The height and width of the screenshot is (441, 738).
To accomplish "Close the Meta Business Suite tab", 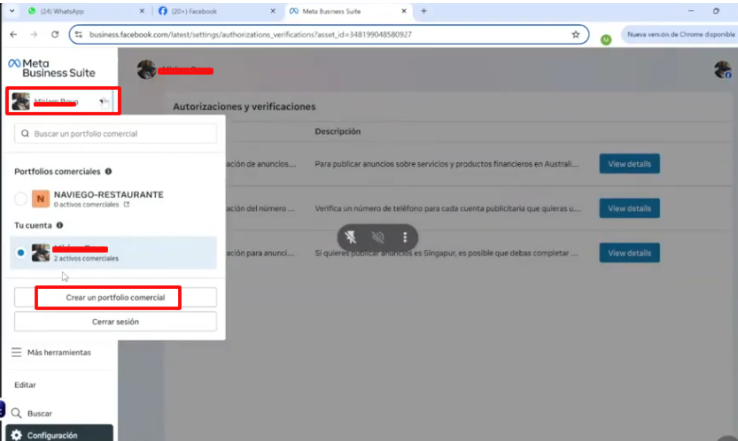I will click(x=403, y=11).
